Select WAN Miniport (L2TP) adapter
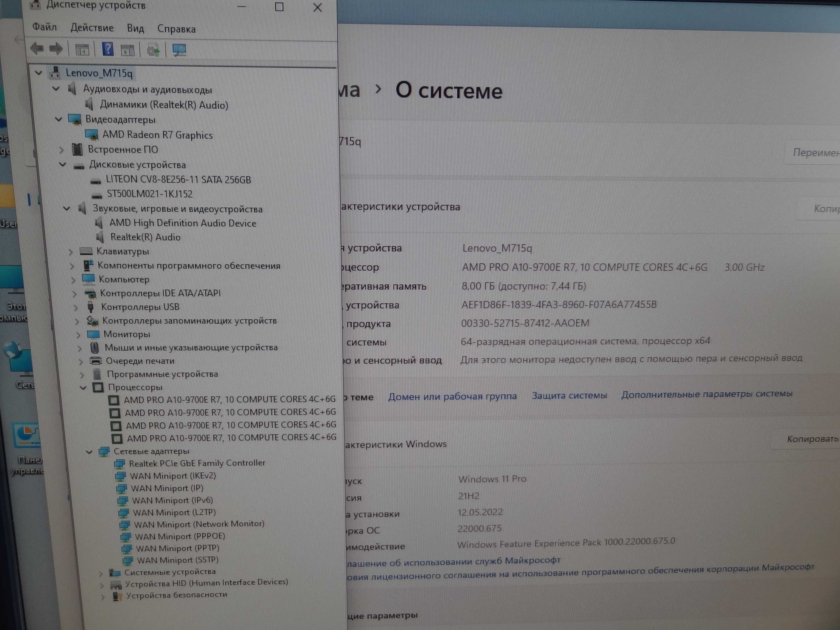 pyautogui.click(x=174, y=512)
